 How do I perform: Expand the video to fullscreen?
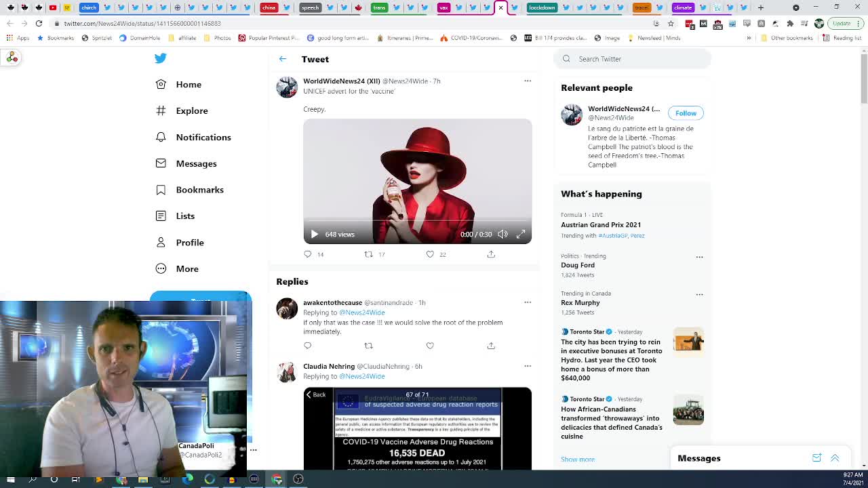pos(521,234)
